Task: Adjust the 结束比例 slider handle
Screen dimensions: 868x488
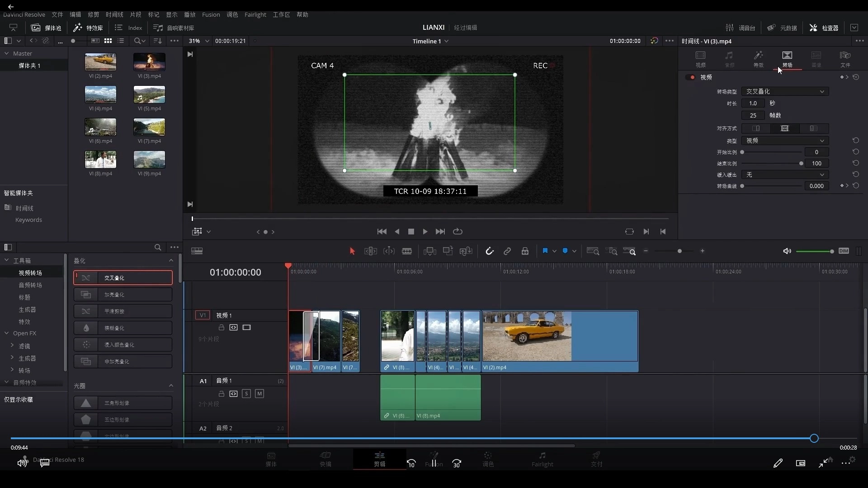Action: tap(801, 164)
